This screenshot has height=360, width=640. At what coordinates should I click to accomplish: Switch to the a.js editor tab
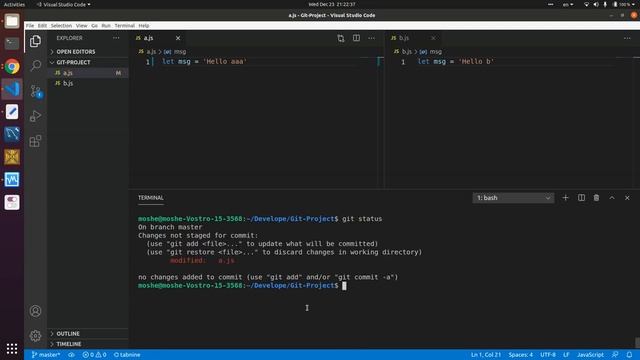(x=158, y=38)
